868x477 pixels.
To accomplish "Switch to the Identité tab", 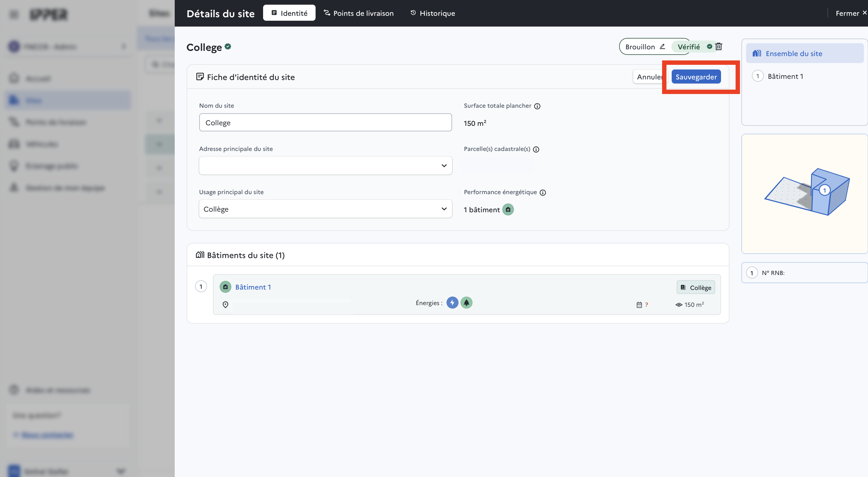I will point(289,13).
